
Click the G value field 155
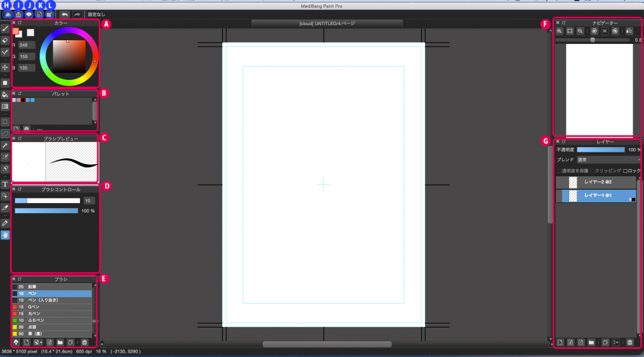point(26,57)
